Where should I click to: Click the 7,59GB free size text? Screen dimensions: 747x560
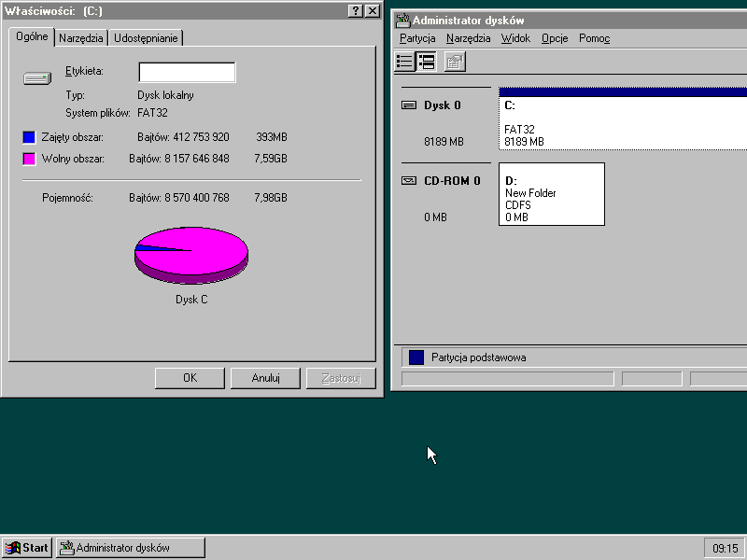click(271, 159)
